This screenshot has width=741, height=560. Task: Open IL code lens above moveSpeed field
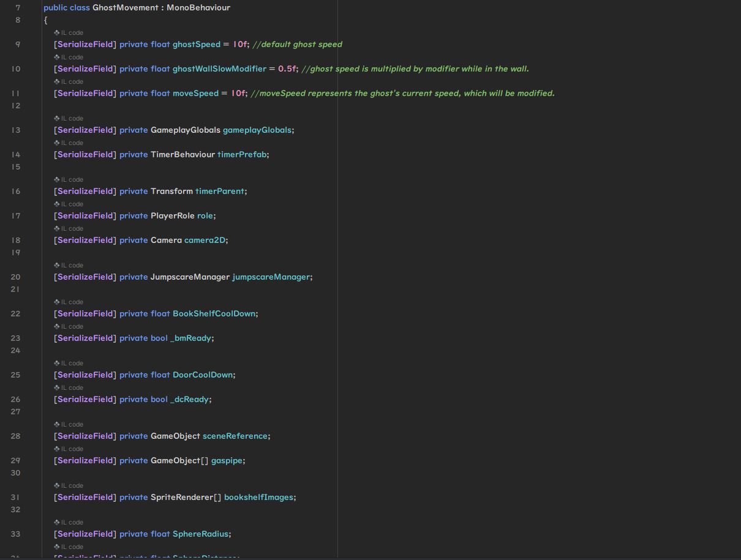point(72,81)
